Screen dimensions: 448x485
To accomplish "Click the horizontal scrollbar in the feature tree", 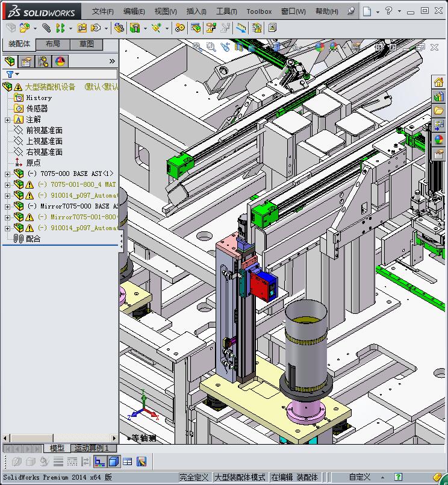I will point(60,438).
